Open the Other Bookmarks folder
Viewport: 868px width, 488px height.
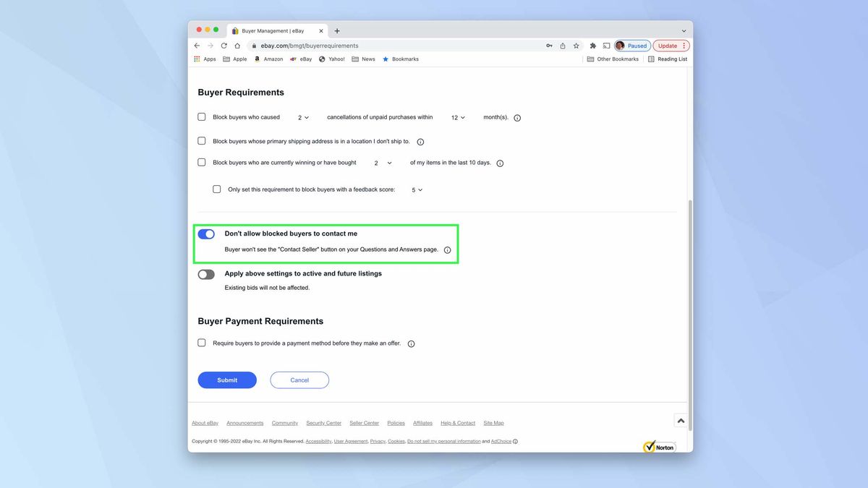click(x=613, y=59)
